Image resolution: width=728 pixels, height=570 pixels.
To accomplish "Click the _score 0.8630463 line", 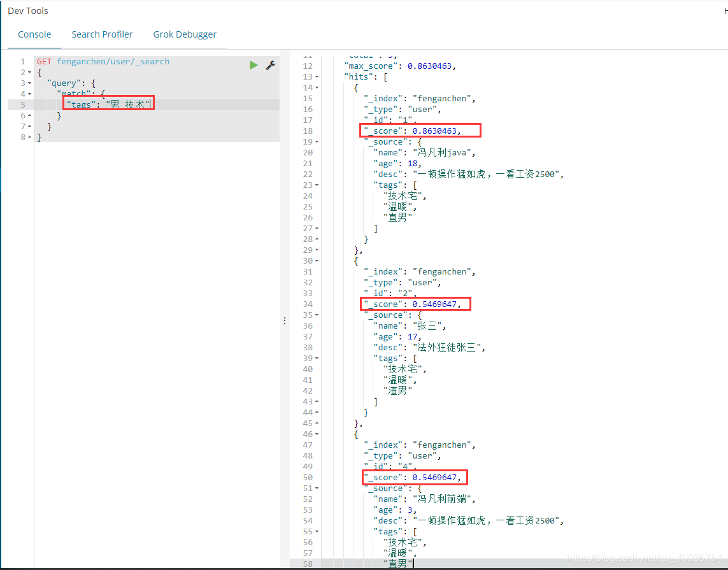I will [412, 131].
